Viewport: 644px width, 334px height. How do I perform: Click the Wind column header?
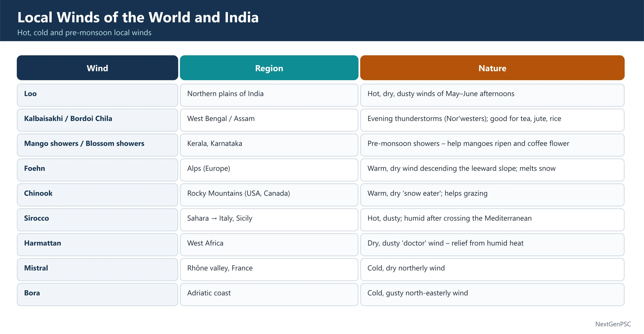click(97, 68)
